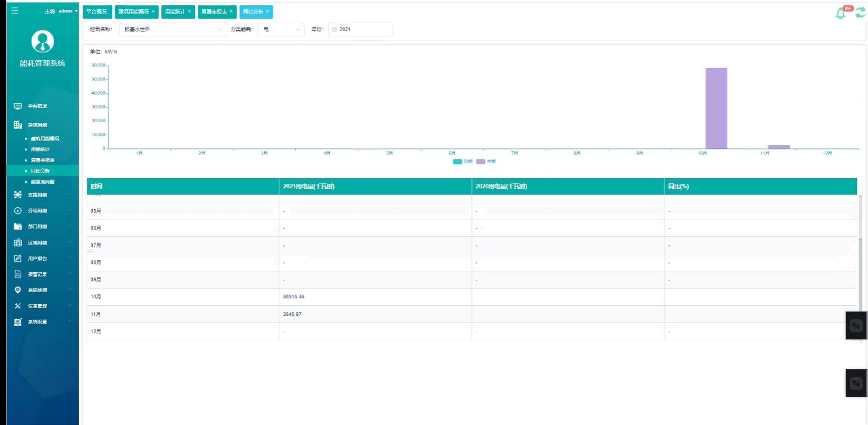This screenshot has height=425, width=868.
Task: Expand the 部门用能 sidebar menu
Action: point(43,227)
